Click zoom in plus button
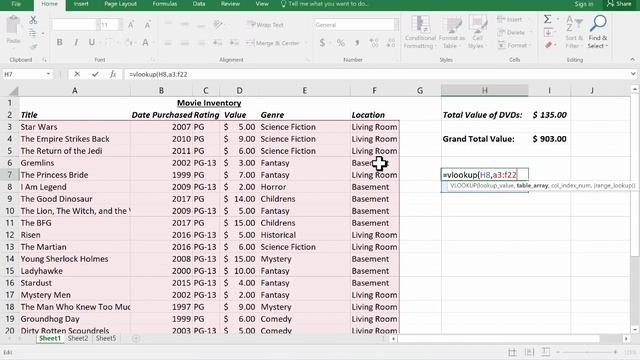The width and height of the screenshot is (640, 360). [615, 352]
